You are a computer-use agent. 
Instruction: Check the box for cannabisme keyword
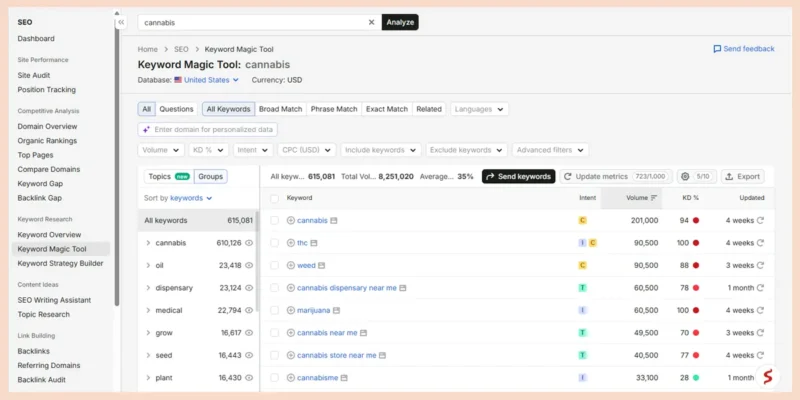[274, 378]
